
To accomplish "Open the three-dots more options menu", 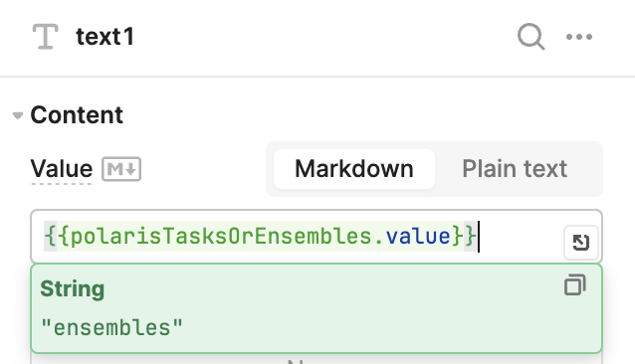I will point(579,37).
